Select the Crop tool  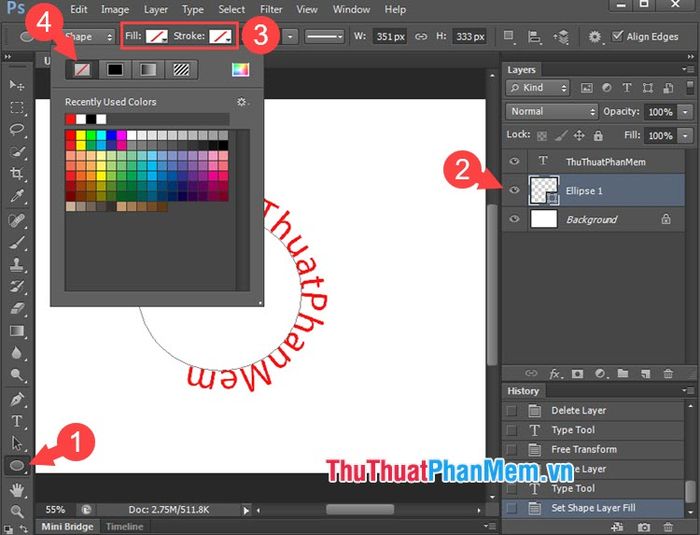click(x=17, y=173)
